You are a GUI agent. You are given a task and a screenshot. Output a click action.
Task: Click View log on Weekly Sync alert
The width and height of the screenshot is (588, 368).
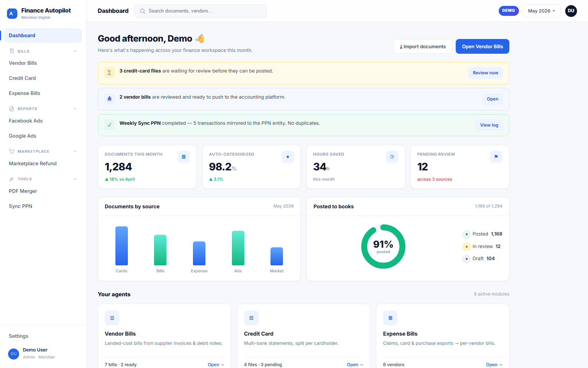[489, 125]
